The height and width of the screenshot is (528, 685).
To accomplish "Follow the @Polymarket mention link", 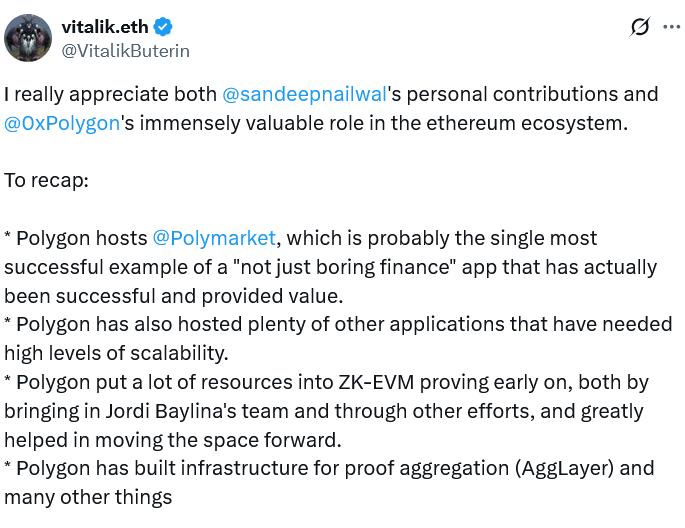I will (x=213, y=238).
